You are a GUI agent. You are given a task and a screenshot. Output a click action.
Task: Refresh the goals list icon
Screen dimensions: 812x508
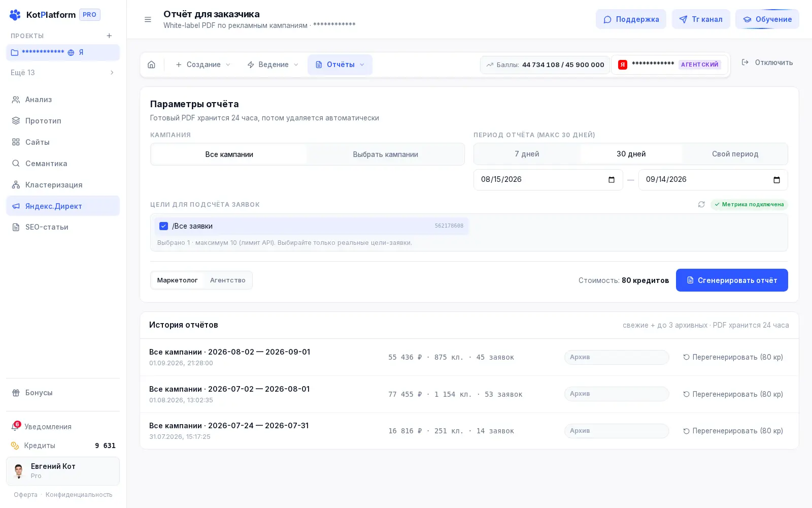point(701,204)
